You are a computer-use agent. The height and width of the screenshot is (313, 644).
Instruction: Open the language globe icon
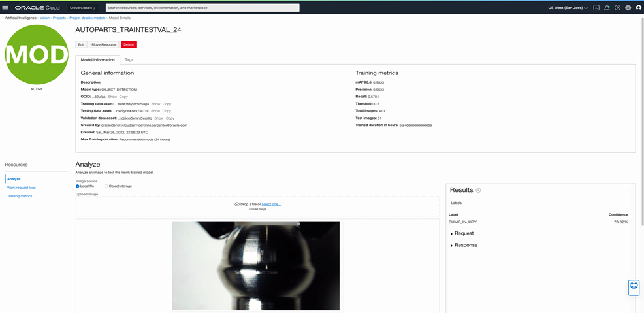tap(628, 8)
